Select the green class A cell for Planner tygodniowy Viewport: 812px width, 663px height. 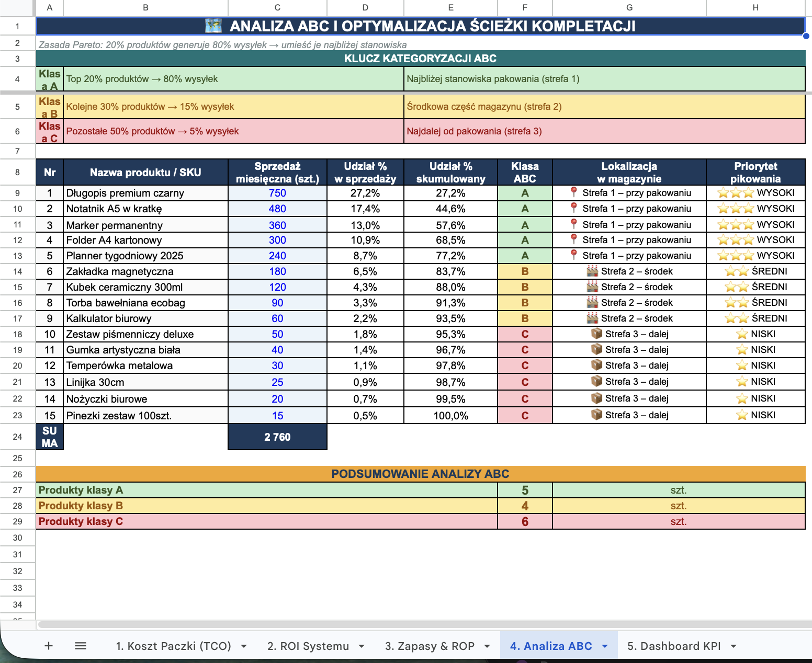pyautogui.click(x=525, y=256)
